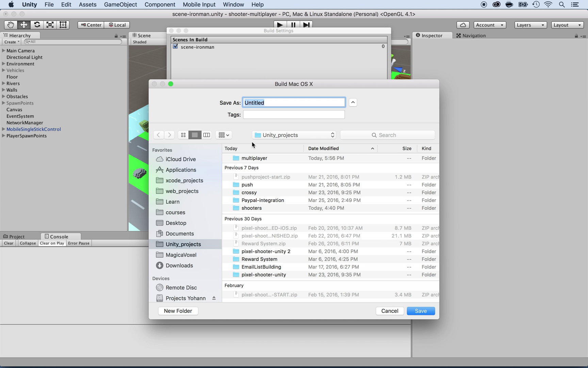
Task: Sort files by Date Modified column
Action: tap(341, 149)
